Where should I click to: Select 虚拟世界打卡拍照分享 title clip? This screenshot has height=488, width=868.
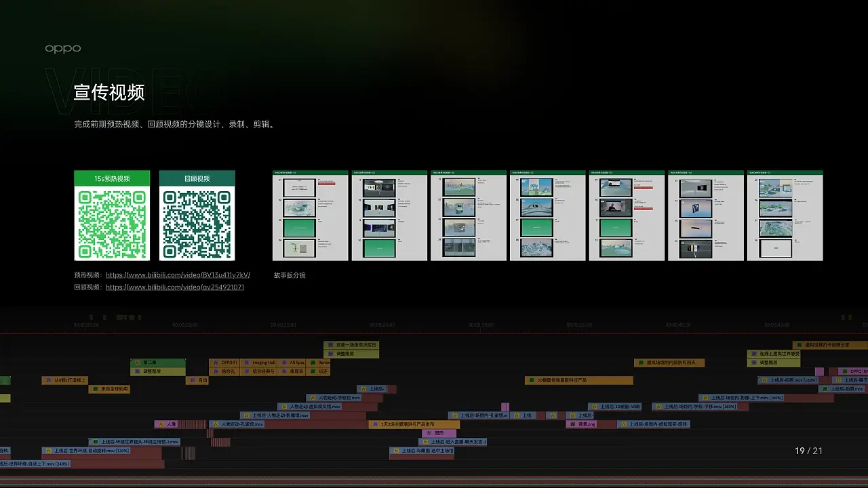(830, 345)
